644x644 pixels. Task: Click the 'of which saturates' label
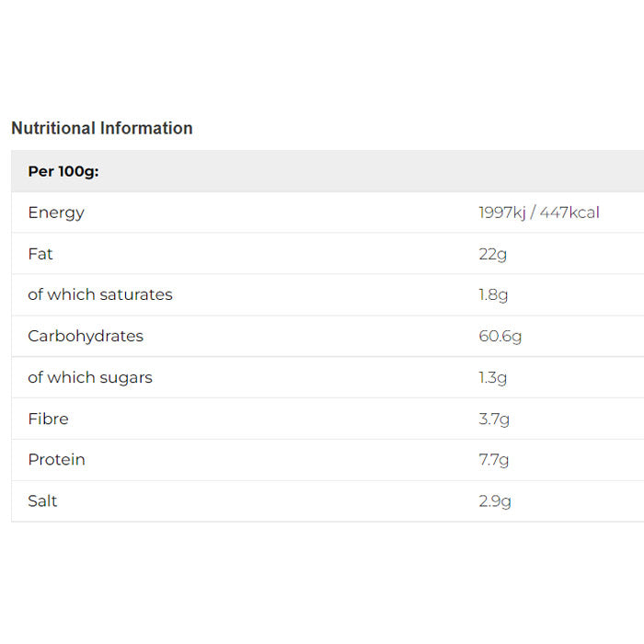(x=100, y=294)
